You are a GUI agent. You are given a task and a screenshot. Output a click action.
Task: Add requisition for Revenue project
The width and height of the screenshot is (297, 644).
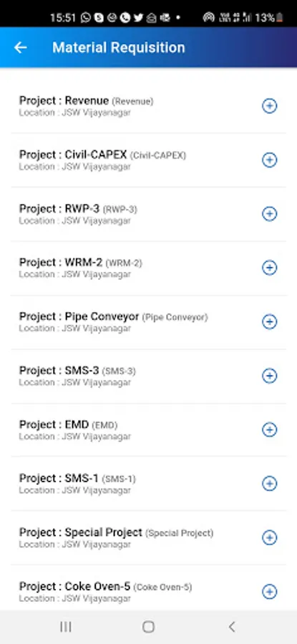(x=270, y=106)
